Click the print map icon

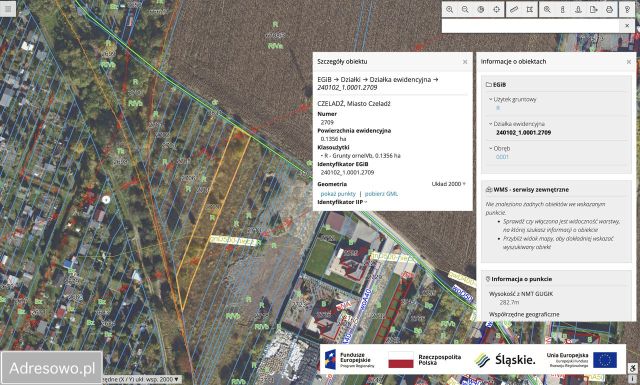click(x=609, y=9)
